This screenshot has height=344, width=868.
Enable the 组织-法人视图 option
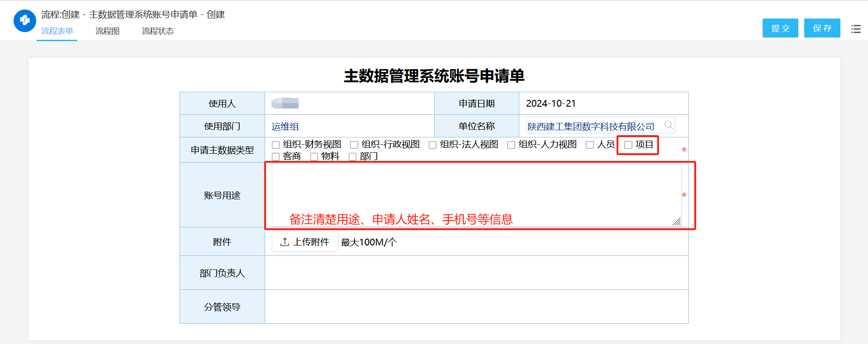432,145
